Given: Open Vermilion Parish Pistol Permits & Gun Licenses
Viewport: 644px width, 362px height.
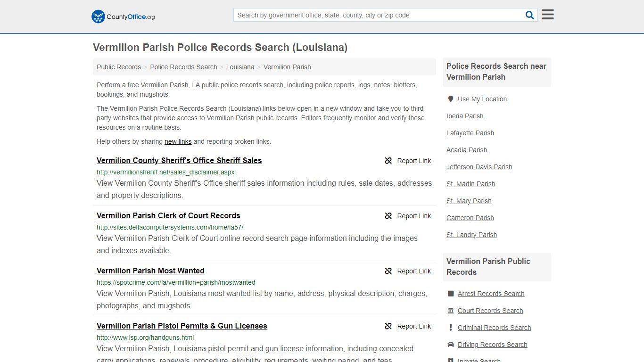Looking at the screenshot, I should (182, 326).
